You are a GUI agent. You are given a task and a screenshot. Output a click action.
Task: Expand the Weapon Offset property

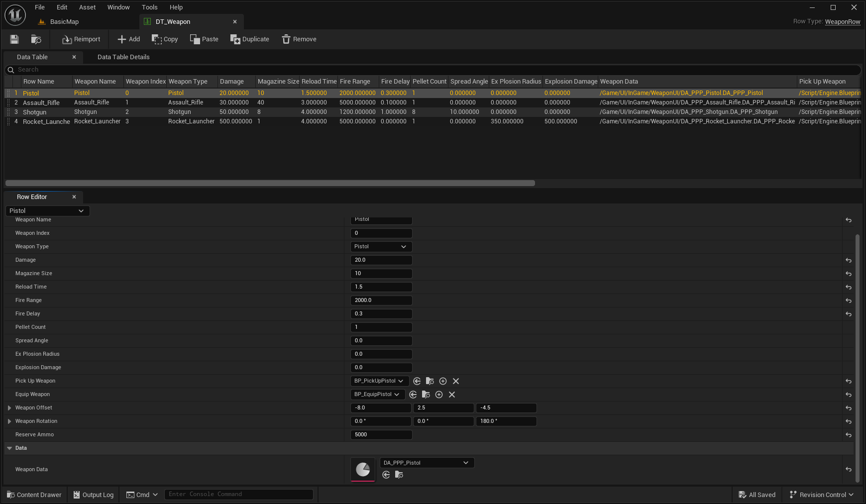point(9,408)
